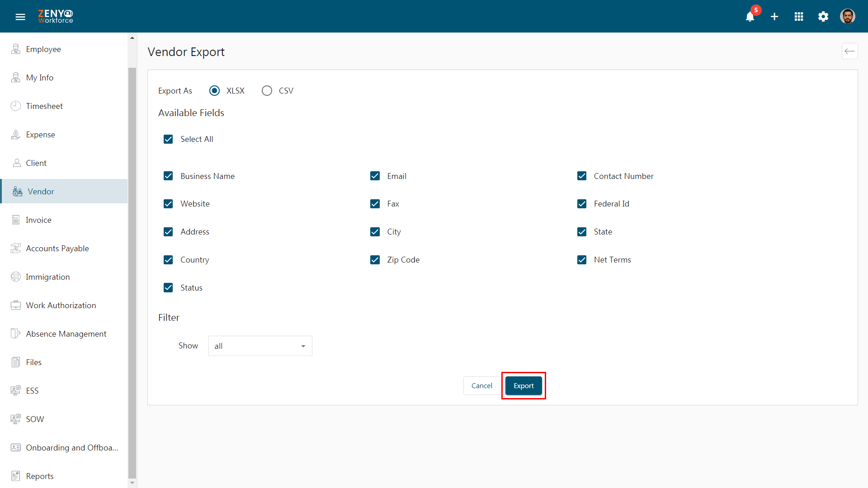868x488 pixels.
Task: Toggle the City checkbox
Action: tap(375, 232)
